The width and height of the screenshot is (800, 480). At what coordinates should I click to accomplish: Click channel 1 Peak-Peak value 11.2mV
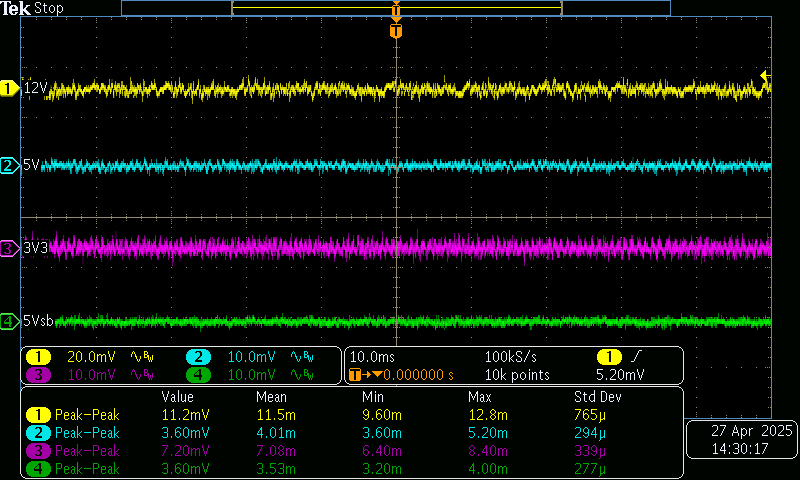[x=185, y=415]
